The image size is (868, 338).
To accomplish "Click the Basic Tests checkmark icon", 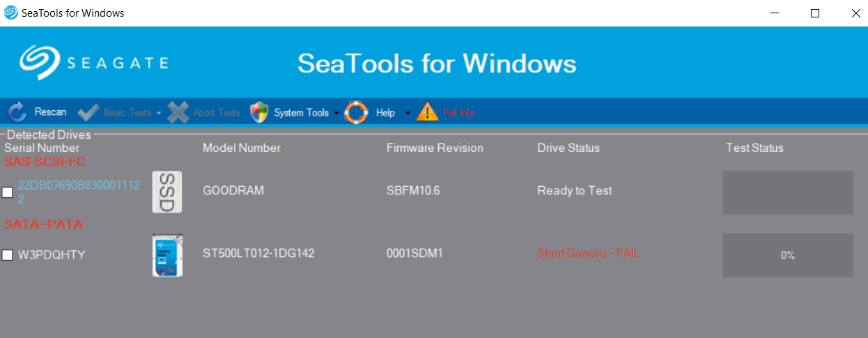I will pyautogui.click(x=88, y=112).
